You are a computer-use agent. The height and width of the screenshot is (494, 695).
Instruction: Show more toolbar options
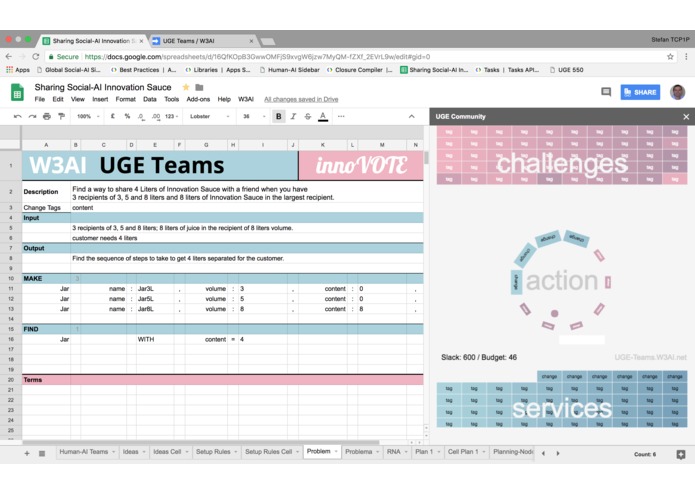[341, 117]
